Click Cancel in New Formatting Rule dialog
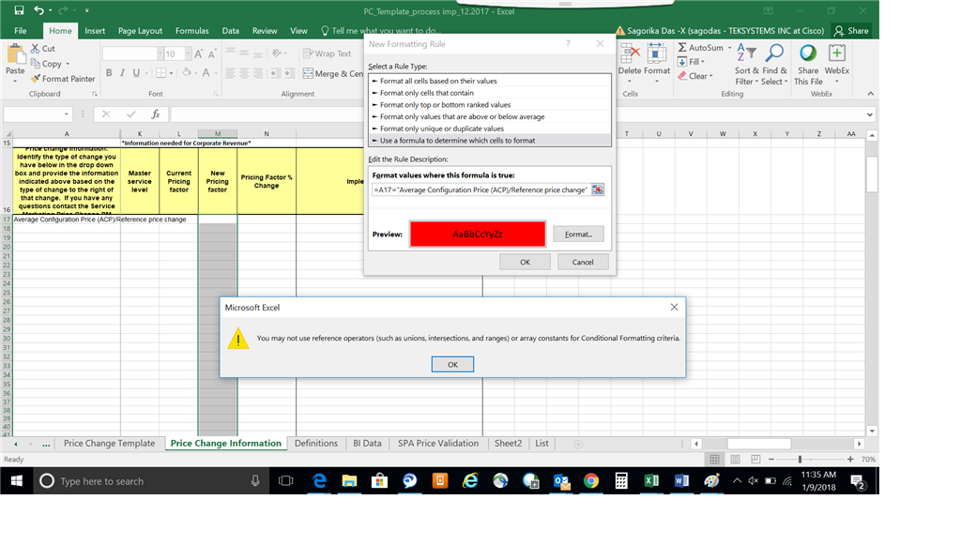The image size is (961, 560). point(583,263)
